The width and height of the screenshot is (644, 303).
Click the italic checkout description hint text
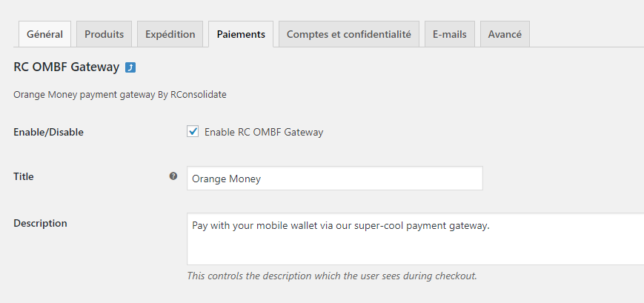(x=332, y=276)
